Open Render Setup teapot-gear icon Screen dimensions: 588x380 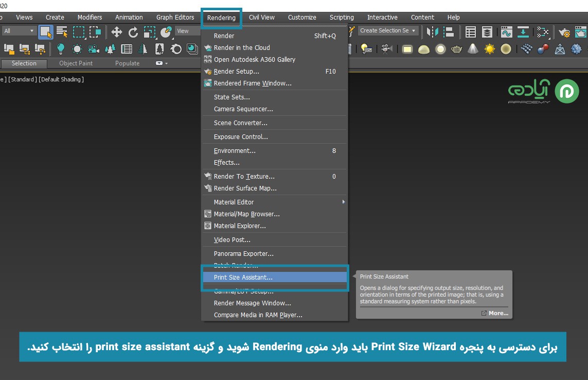564,32
